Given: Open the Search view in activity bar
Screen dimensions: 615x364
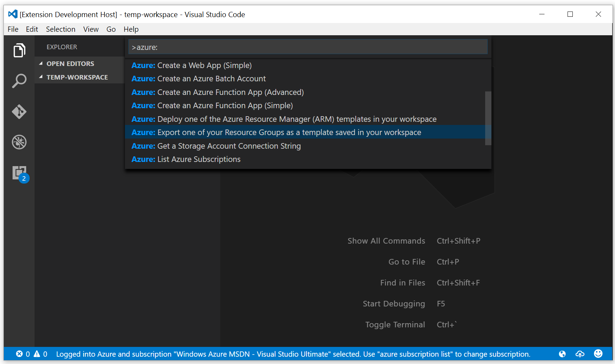Looking at the screenshot, I should pyautogui.click(x=19, y=81).
